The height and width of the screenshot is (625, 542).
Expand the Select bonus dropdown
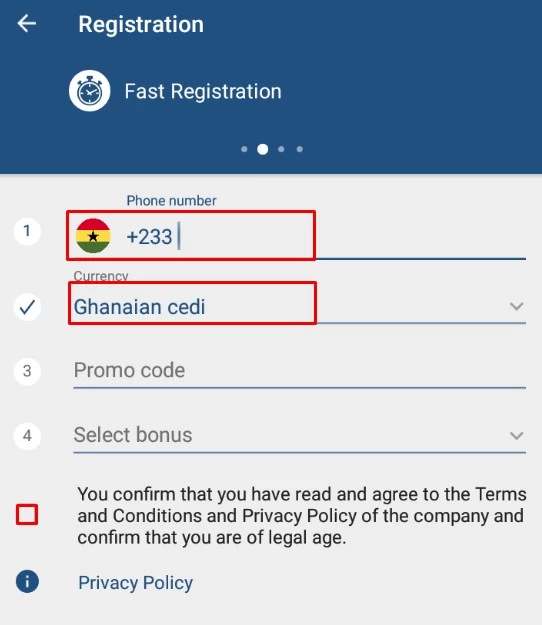(x=299, y=435)
